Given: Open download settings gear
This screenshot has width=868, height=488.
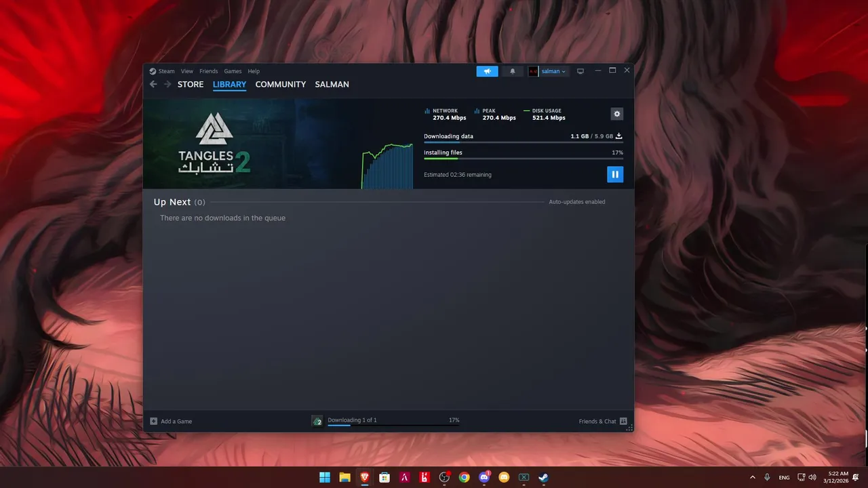Looking at the screenshot, I should point(617,114).
